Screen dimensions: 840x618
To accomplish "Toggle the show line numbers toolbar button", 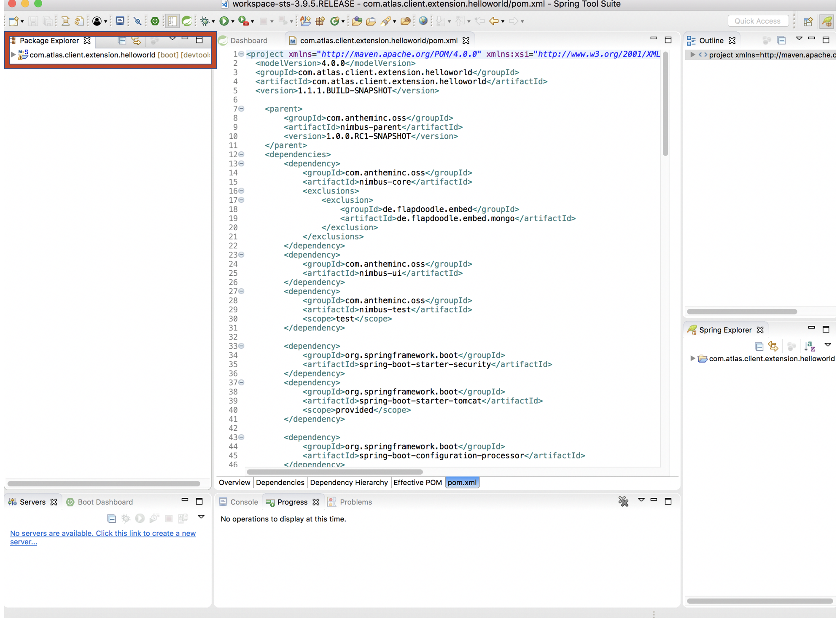I will point(172,21).
